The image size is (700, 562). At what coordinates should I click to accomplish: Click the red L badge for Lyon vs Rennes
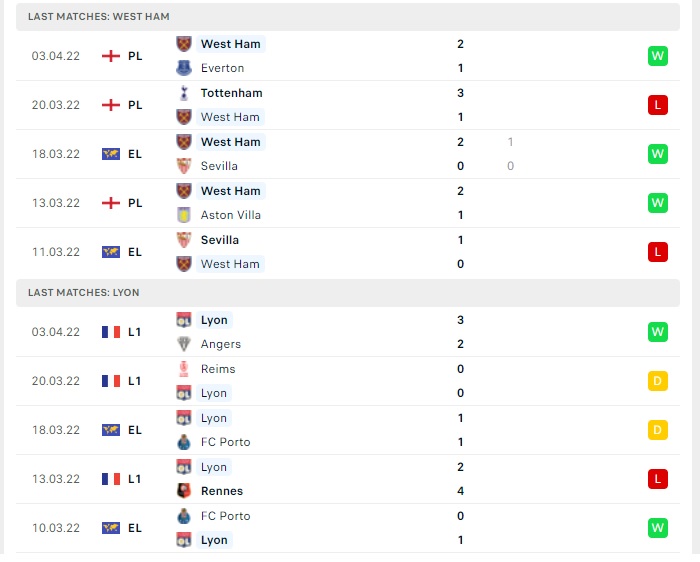click(658, 479)
